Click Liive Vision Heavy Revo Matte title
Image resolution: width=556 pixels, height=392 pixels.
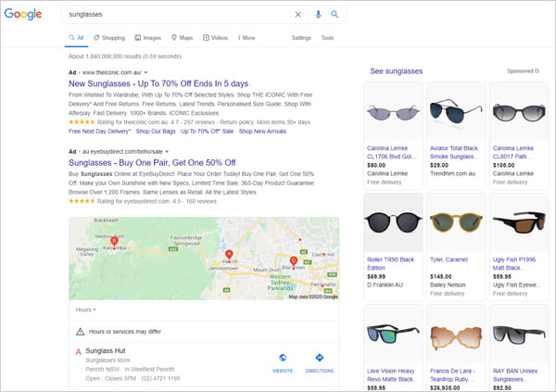coord(391,375)
